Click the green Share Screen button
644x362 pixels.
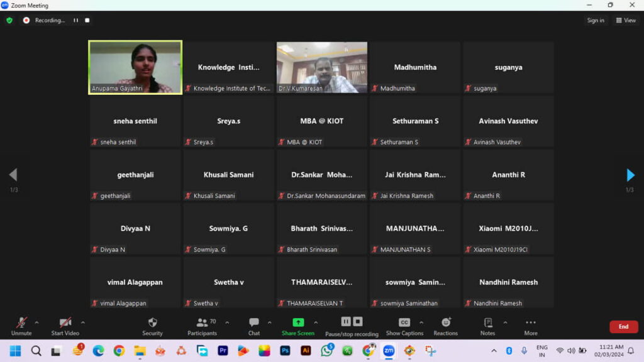pos(298,326)
